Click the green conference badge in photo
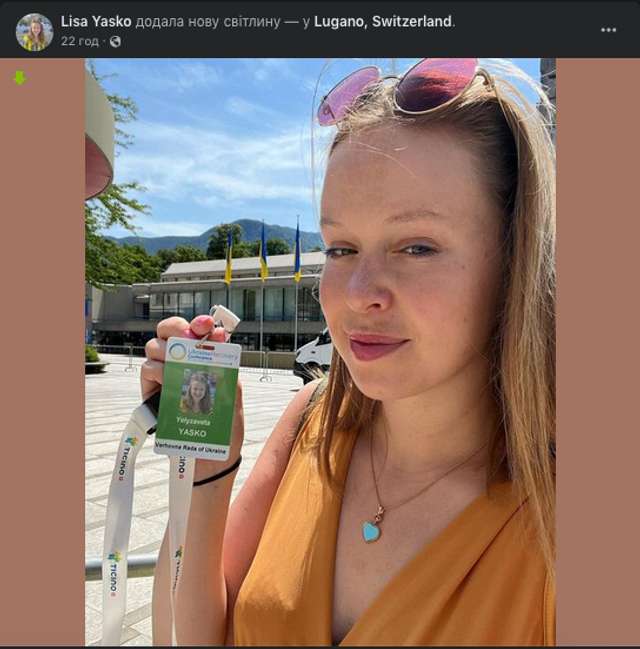 click(x=197, y=395)
